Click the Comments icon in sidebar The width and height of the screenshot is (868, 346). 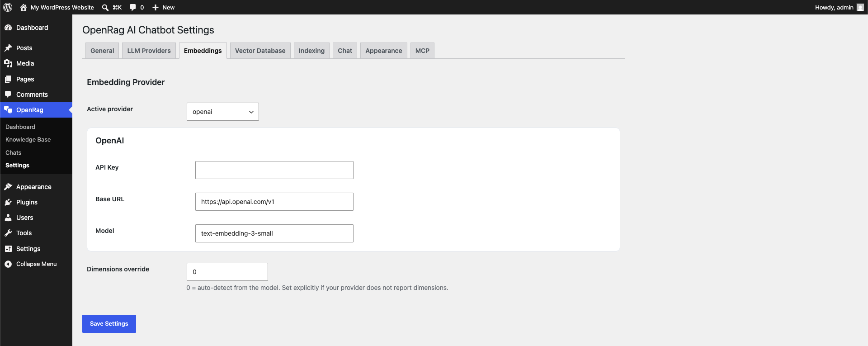tap(8, 95)
